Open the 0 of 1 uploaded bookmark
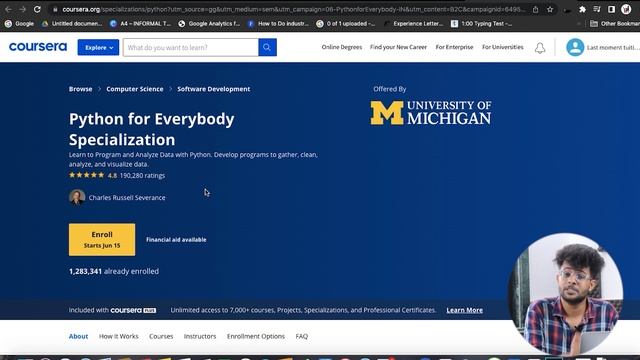This screenshot has height=360, width=640. (x=346, y=24)
